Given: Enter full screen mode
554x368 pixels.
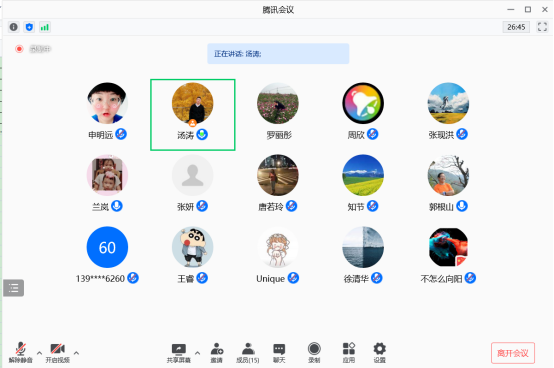Looking at the screenshot, I should [542, 27].
